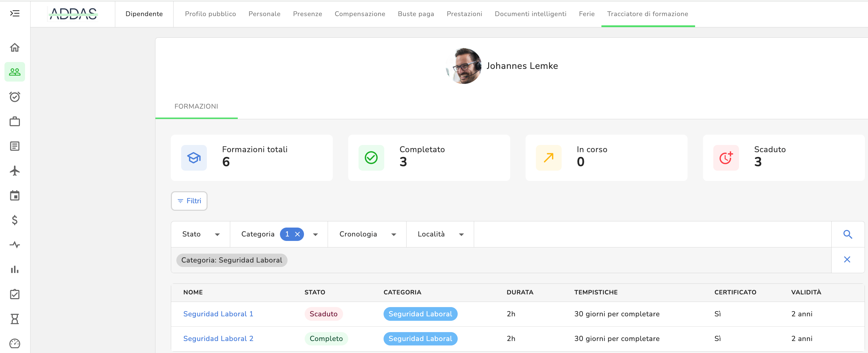The width and height of the screenshot is (868, 353).
Task: Click the filter search input field
Action: click(x=653, y=234)
